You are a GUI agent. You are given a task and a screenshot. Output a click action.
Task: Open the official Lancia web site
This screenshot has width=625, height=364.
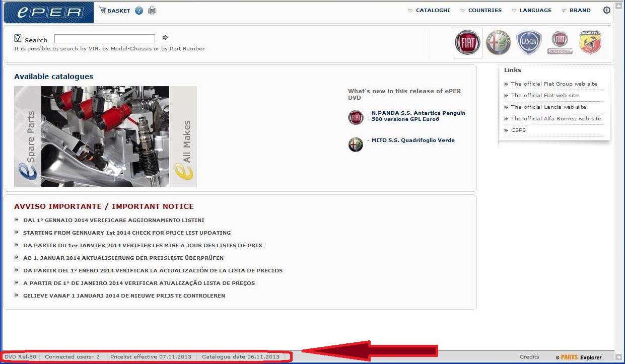548,107
